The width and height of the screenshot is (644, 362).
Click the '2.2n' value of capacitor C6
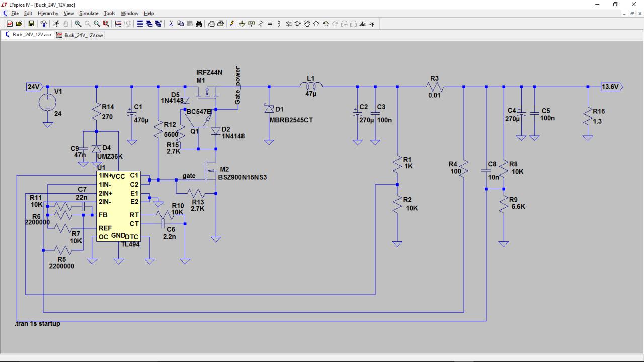coord(169,237)
